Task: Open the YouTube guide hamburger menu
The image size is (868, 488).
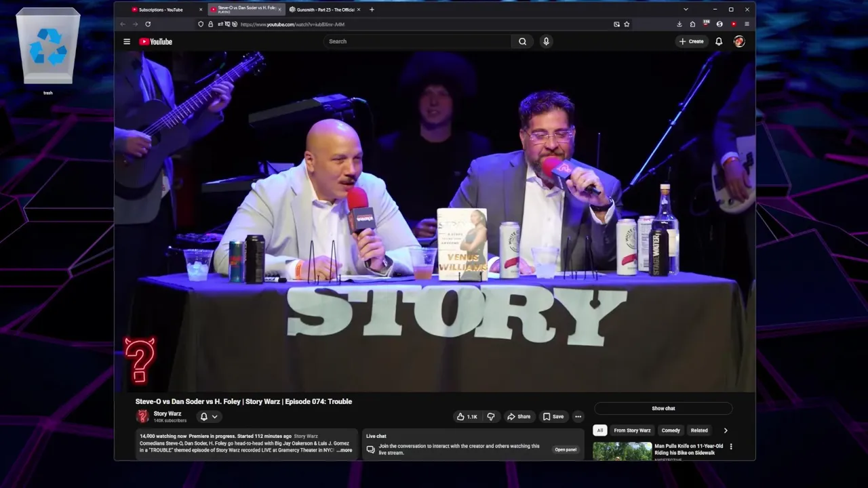Action: [x=127, y=41]
